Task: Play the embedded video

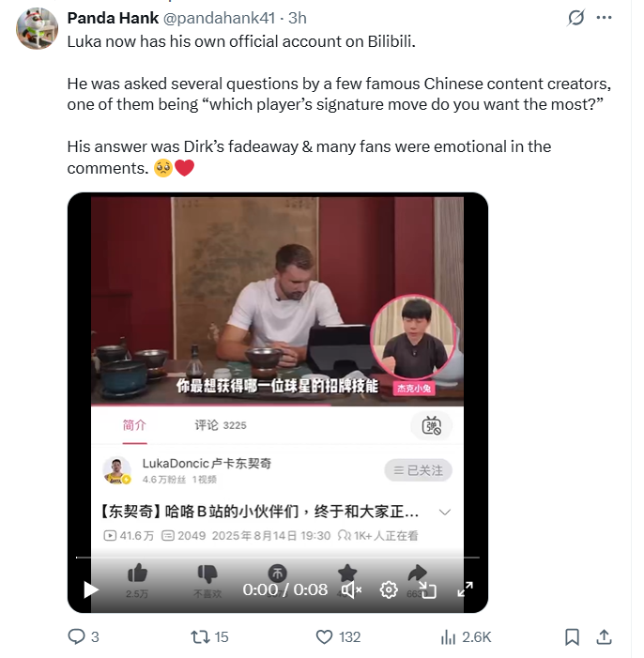Action: click(91, 589)
